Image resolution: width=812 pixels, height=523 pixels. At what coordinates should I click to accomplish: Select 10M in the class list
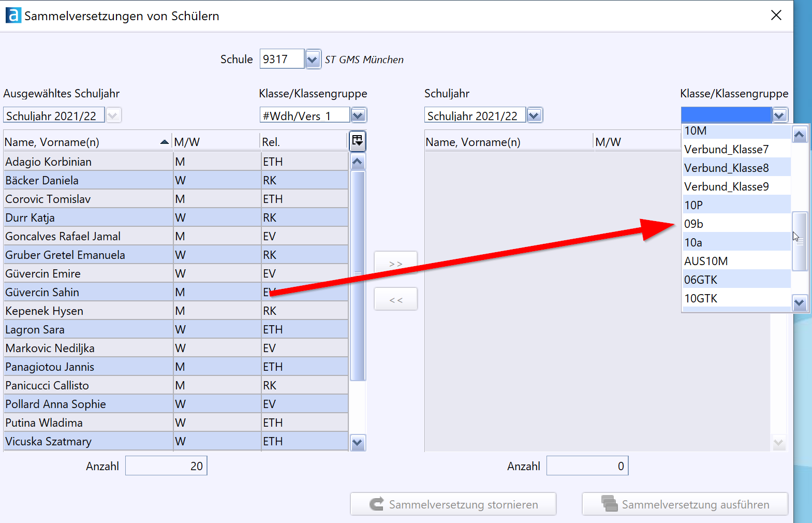click(736, 131)
